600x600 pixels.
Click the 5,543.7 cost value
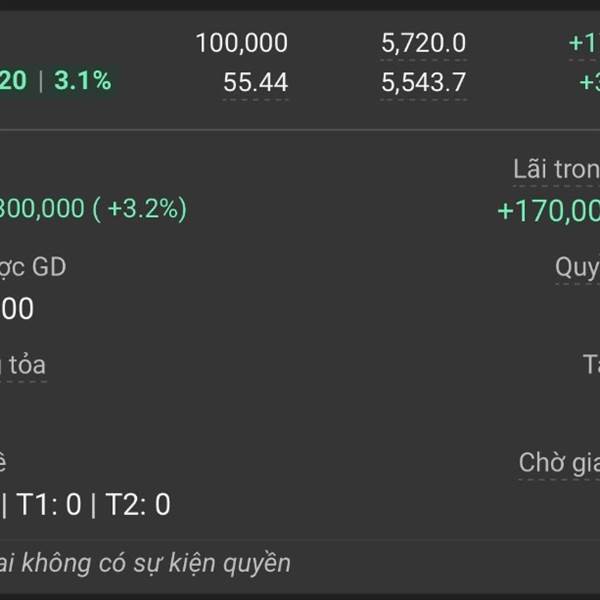[x=424, y=82]
